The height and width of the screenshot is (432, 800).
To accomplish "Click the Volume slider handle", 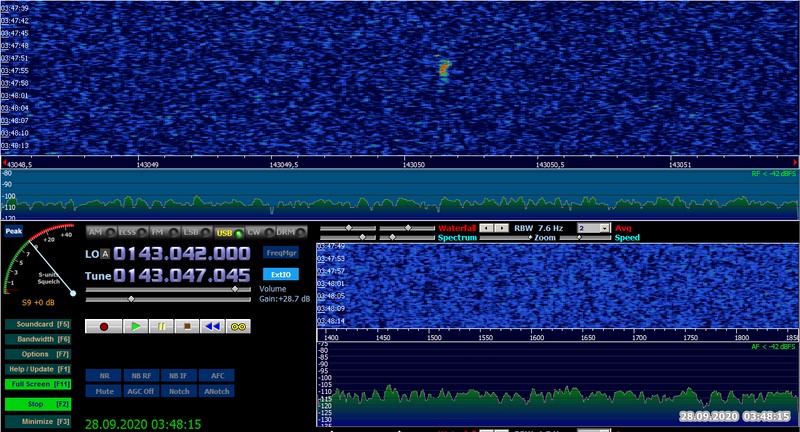I will tap(235, 289).
